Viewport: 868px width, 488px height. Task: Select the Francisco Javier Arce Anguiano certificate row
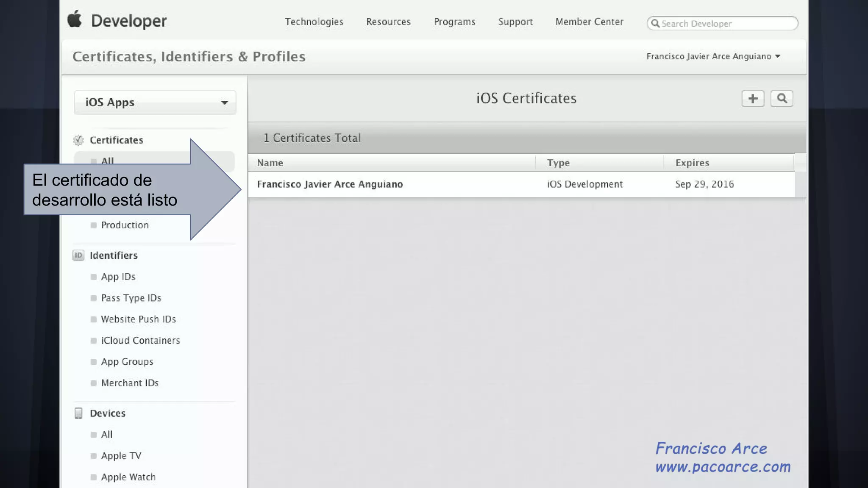pos(521,184)
